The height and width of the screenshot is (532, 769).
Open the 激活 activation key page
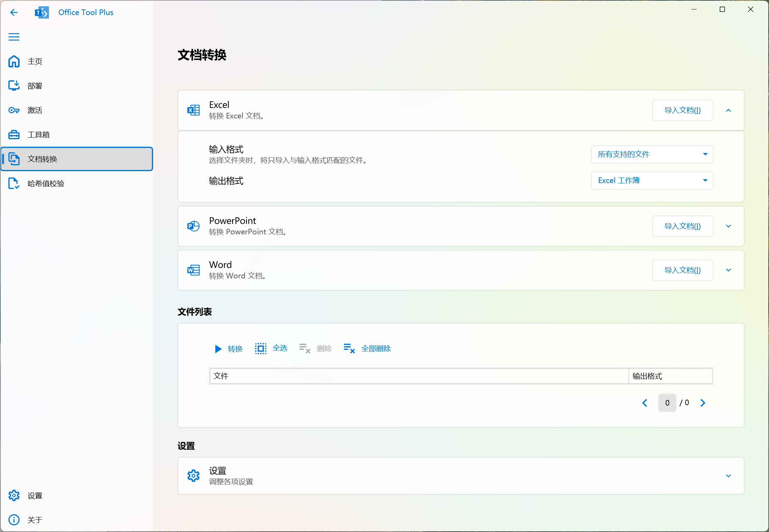tap(35, 110)
